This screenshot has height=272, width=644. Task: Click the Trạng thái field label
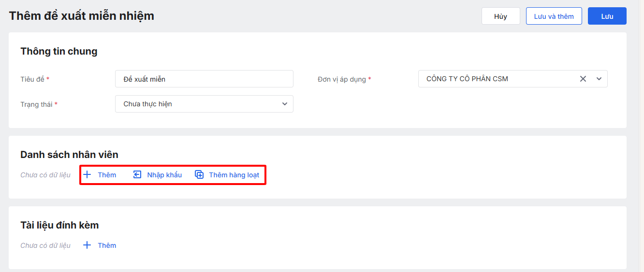[x=37, y=104]
